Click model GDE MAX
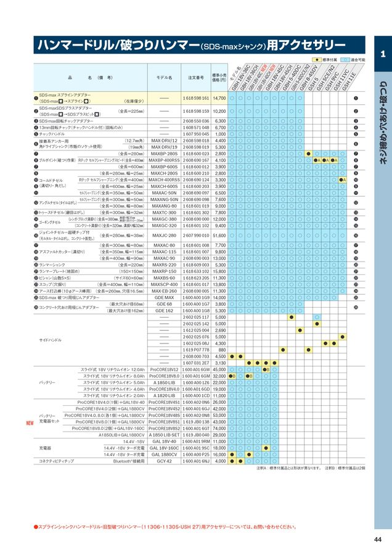 point(164,298)
